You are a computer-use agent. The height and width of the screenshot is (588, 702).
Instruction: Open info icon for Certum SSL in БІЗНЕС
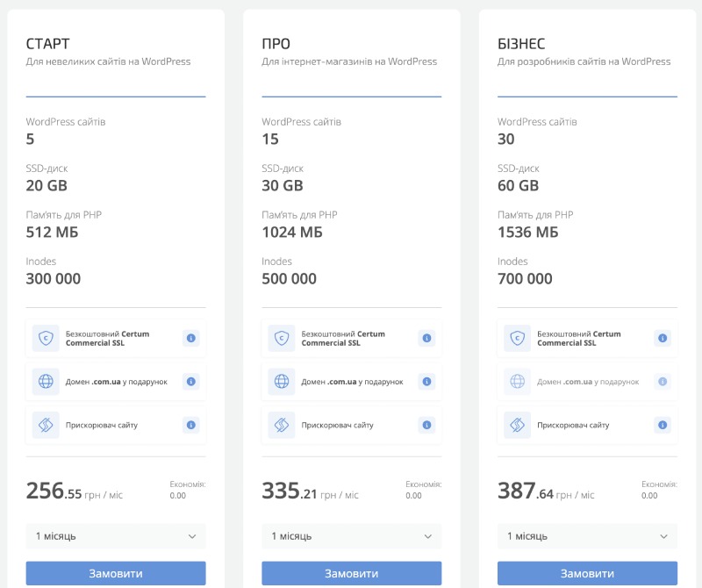[x=663, y=338]
